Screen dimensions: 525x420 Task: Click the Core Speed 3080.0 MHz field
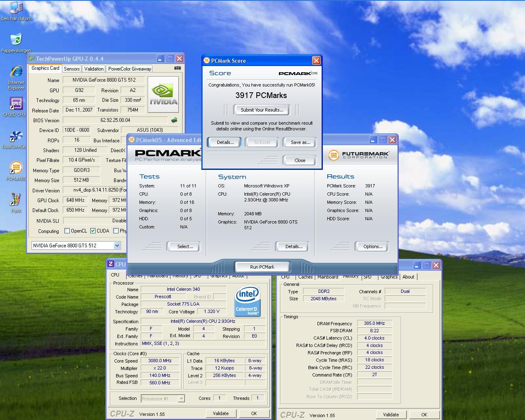coord(160,361)
